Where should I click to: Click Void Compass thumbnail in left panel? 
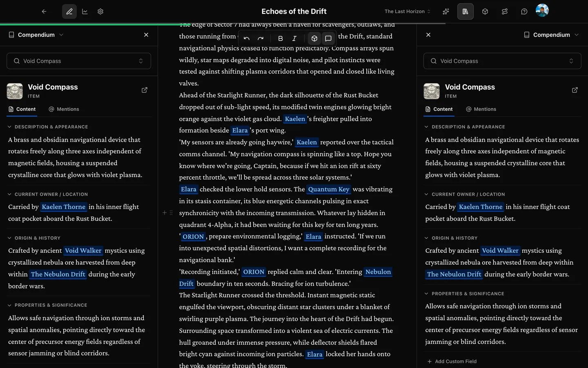click(x=15, y=91)
